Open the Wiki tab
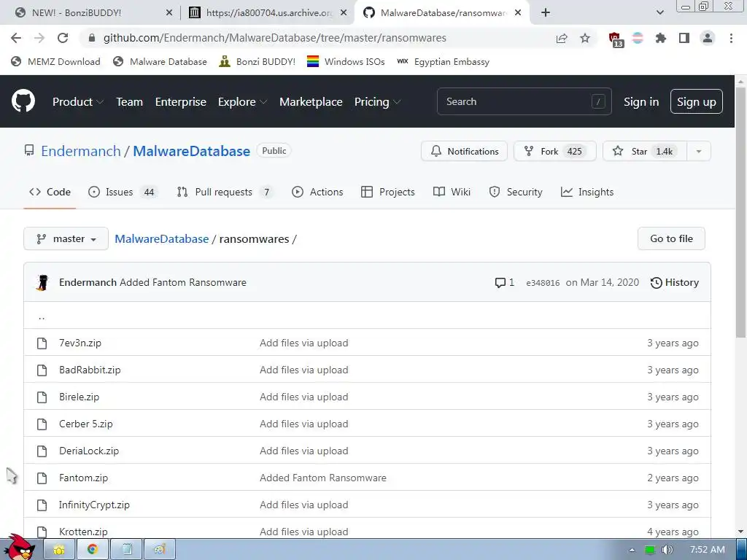Screen dimensions: 747x560 coord(452,192)
